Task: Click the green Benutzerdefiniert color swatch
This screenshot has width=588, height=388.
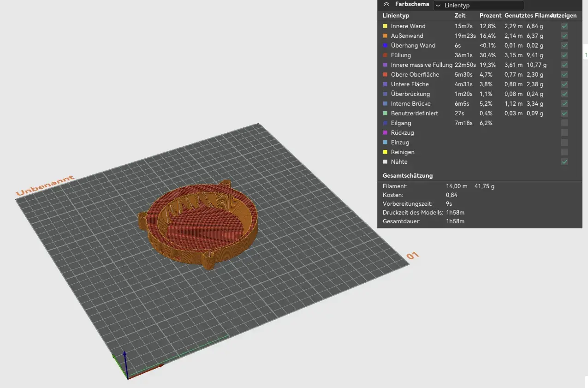Action: point(385,113)
